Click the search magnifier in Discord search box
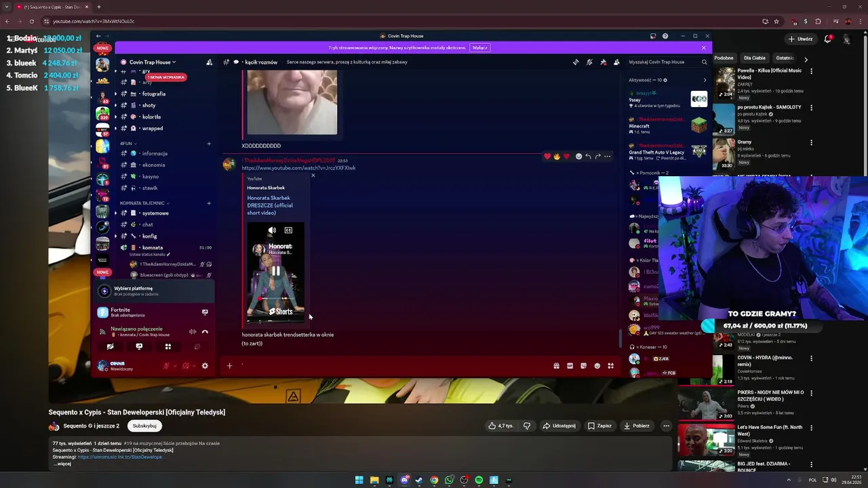Image resolution: width=868 pixels, height=488 pixels. click(704, 62)
